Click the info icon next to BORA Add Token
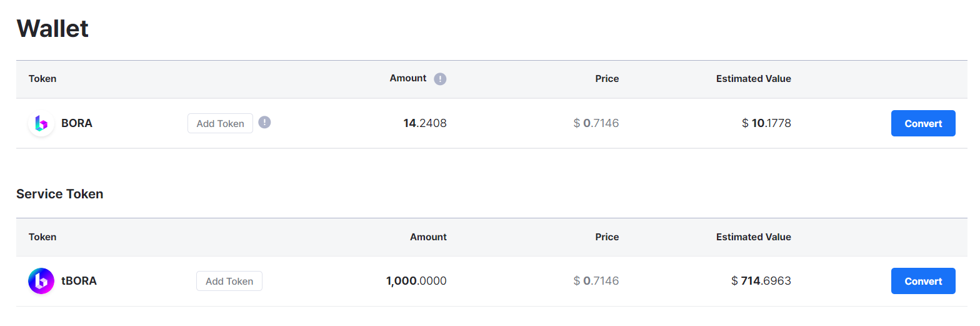The height and width of the screenshot is (326, 980). [x=264, y=122]
